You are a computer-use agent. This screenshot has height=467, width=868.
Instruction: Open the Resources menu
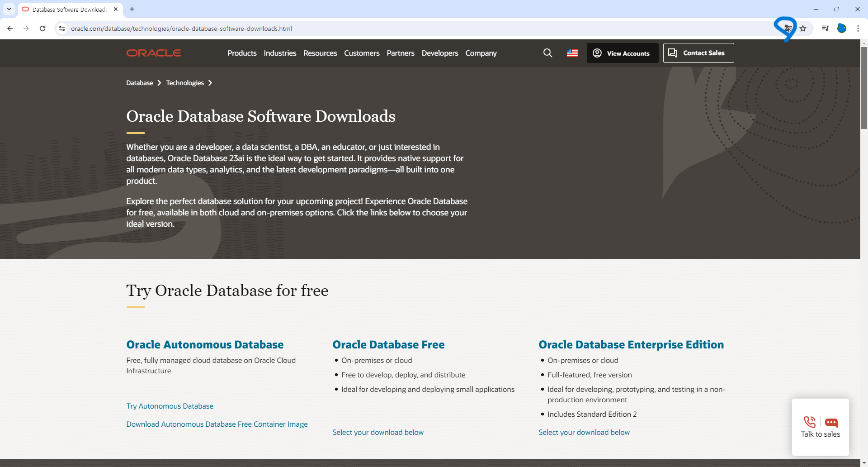[x=320, y=53]
